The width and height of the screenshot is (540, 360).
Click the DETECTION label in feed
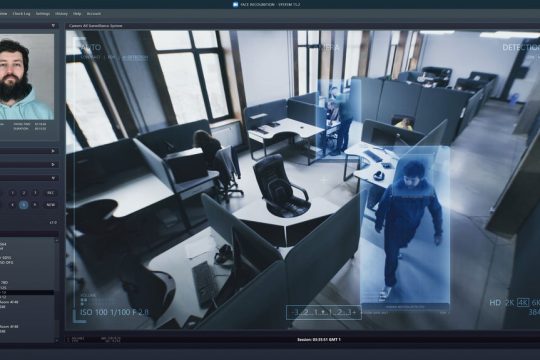pos(521,48)
